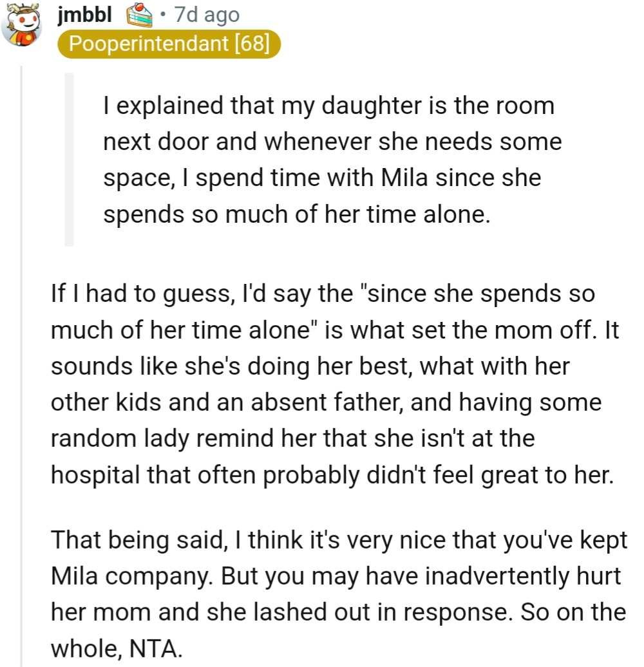This screenshot has height=667, width=644.
Task: Click the Pooperintendant [68] flair badge
Action: (168, 44)
